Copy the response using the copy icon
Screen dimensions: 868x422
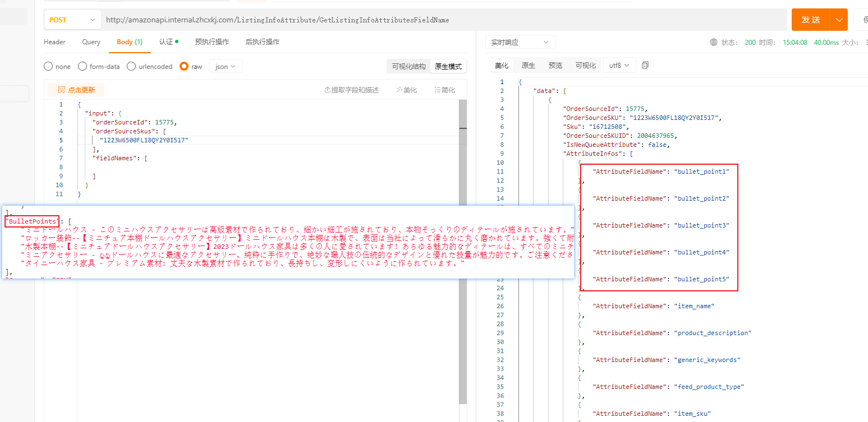pyautogui.click(x=645, y=65)
